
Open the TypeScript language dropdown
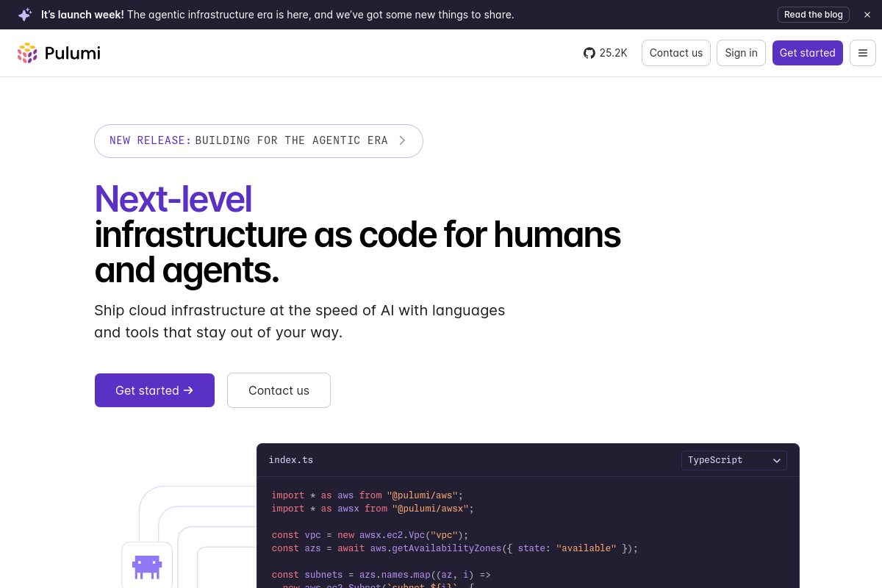(x=734, y=460)
